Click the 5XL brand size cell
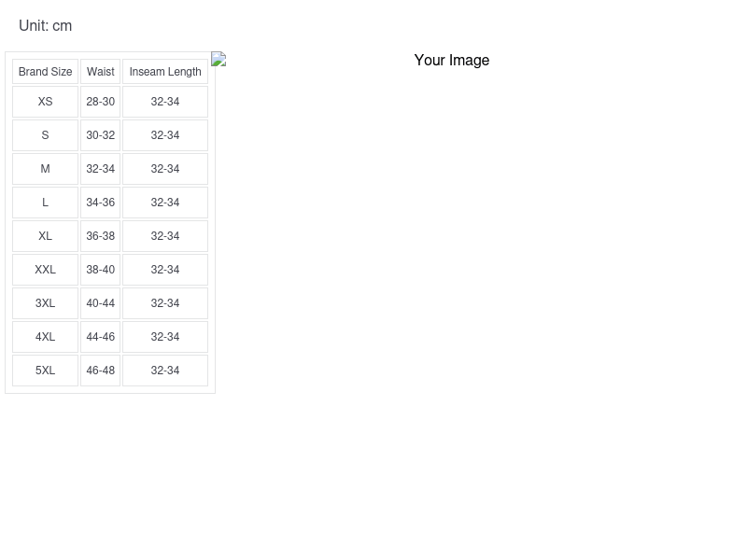This screenshot has height=560, width=747. pos(45,371)
